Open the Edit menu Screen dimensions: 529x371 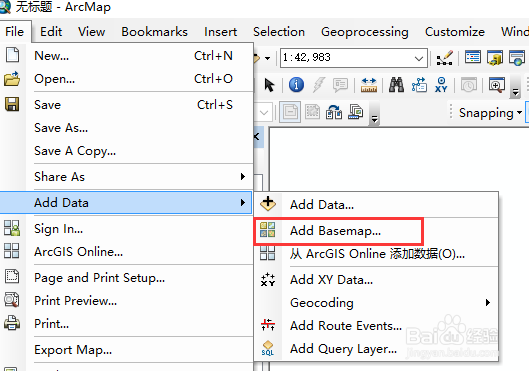(x=51, y=32)
